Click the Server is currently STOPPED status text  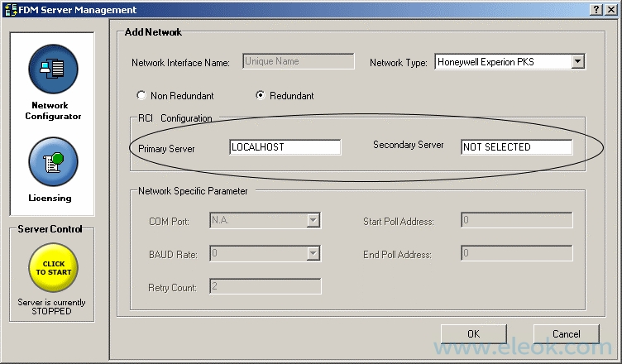(51, 307)
